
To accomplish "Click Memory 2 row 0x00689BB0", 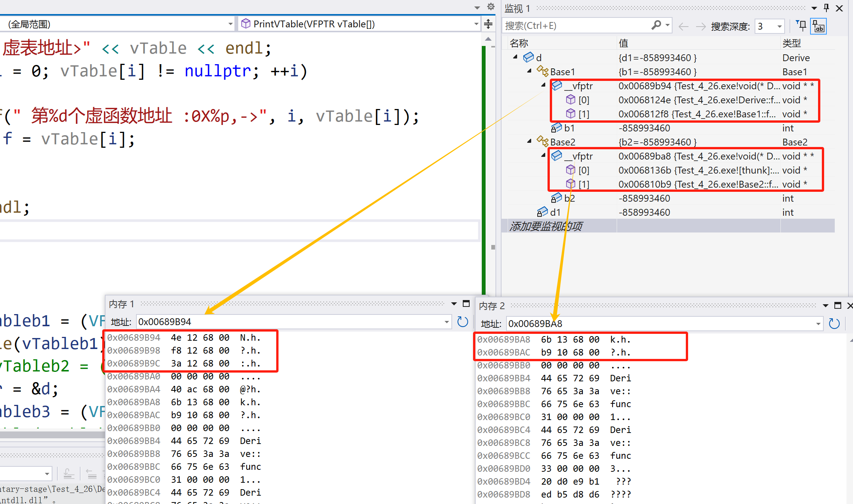I will 554,365.
